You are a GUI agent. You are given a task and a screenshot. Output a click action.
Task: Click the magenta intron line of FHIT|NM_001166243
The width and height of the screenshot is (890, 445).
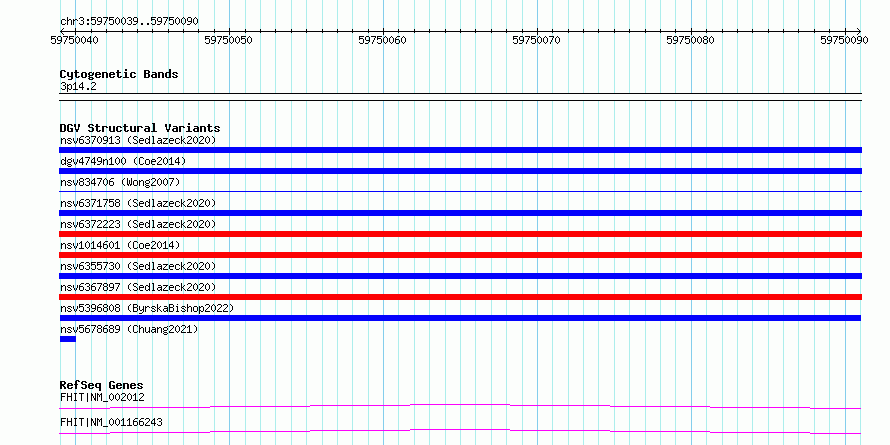click(x=460, y=431)
